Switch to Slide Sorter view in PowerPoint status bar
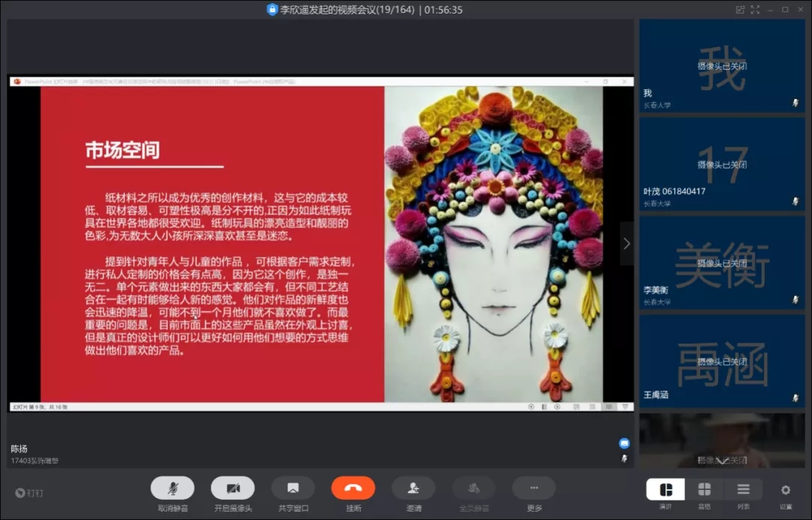 (x=592, y=407)
